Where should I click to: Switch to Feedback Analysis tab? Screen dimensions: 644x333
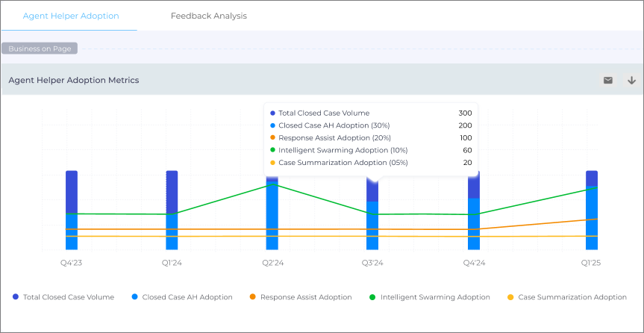tap(208, 16)
